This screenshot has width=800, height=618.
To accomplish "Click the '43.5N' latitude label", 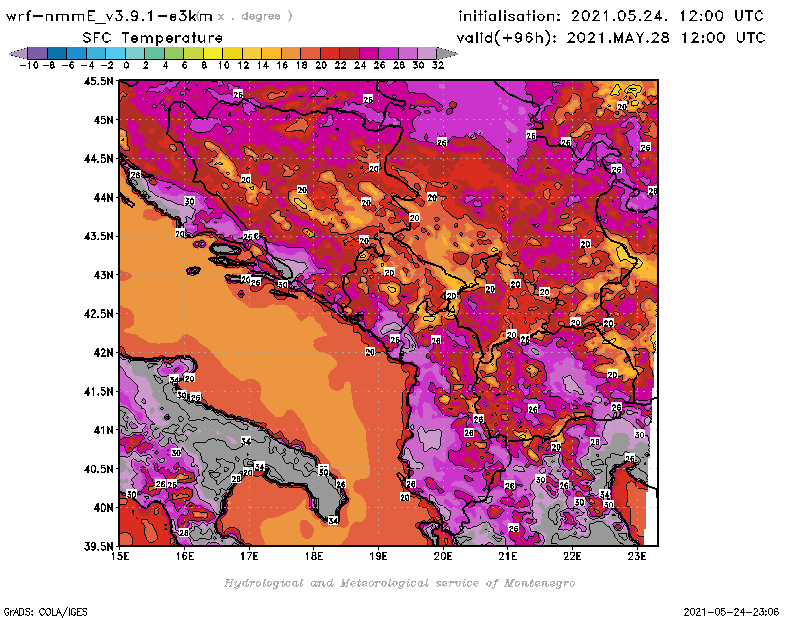I will click(x=98, y=236).
